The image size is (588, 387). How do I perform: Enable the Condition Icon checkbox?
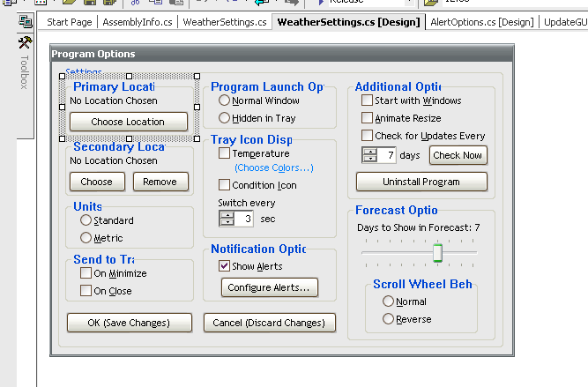pyautogui.click(x=224, y=185)
